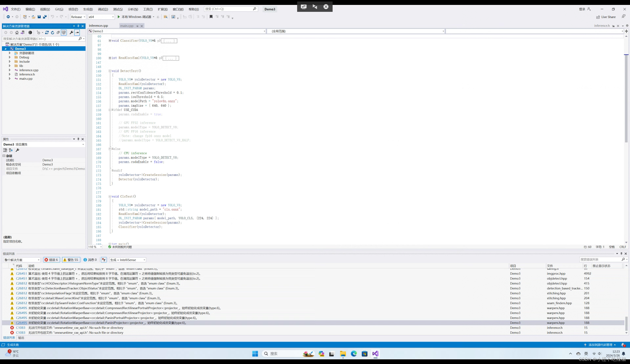Screen dimensions: 630x364
Task: Switch to the inference.cpp tab
Action: pos(98,26)
